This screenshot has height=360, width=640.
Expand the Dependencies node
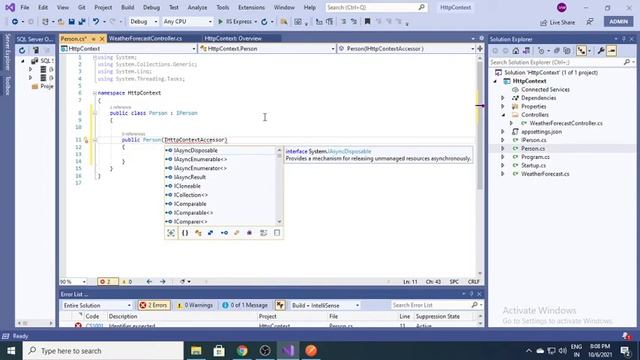click(503, 98)
